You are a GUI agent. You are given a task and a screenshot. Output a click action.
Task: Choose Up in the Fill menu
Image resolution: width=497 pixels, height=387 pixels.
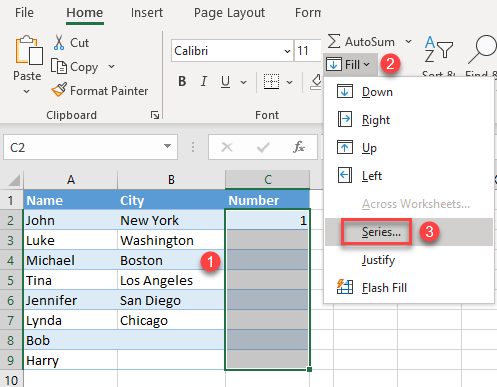pos(409,148)
